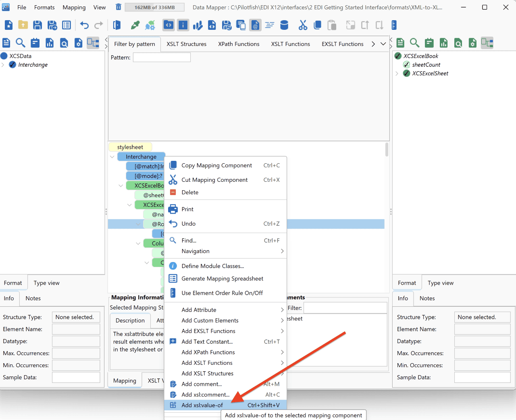Click check mark beside Interchange node
Viewport: 516px width, 420px height.
(12, 64)
